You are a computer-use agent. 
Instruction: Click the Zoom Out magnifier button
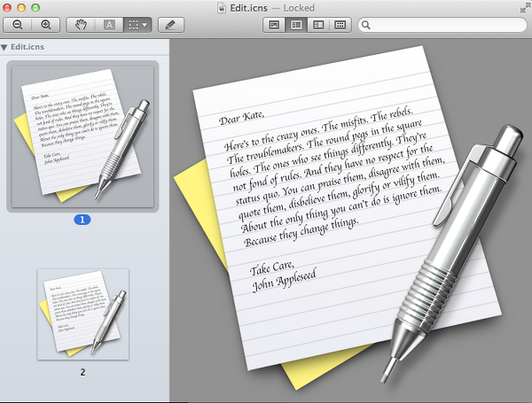click(x=18, y=25)
